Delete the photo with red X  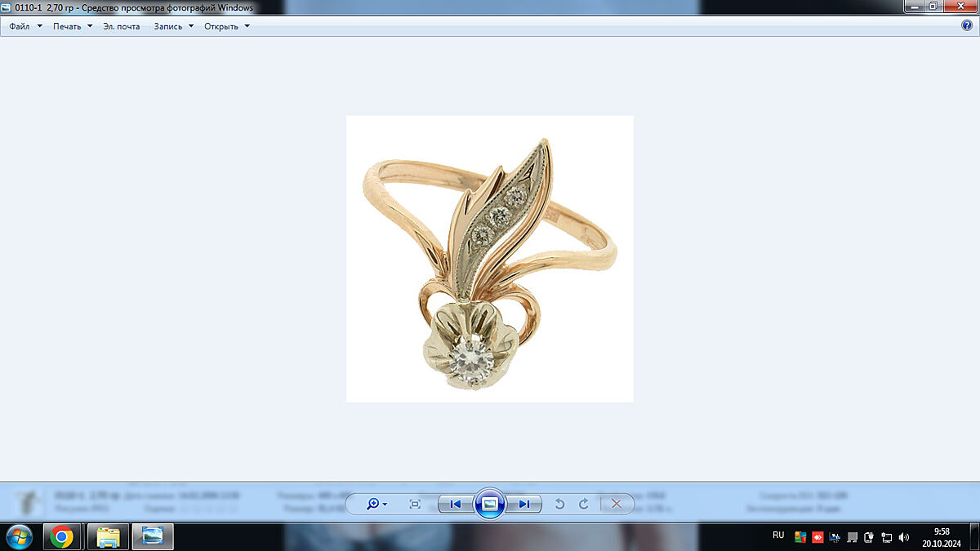pyautogui.click(x=617, y=504)
